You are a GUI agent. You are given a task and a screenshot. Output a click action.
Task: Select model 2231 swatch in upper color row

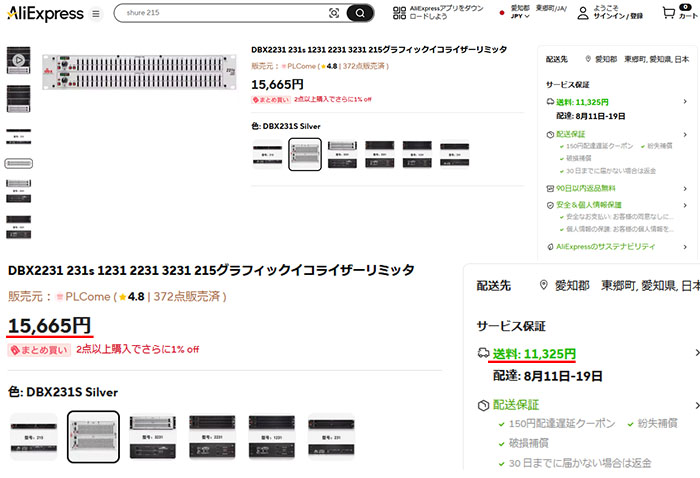[x=380, y=154]
